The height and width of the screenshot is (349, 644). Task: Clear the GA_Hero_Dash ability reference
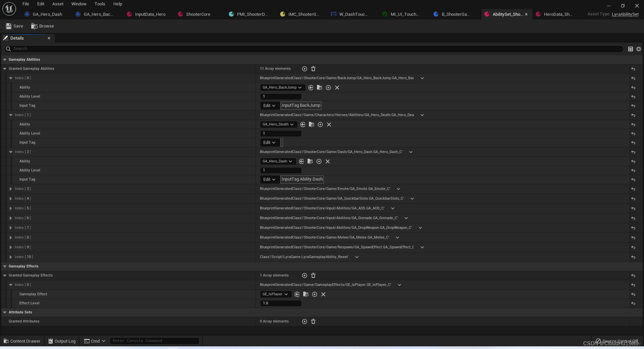(328, 161)
